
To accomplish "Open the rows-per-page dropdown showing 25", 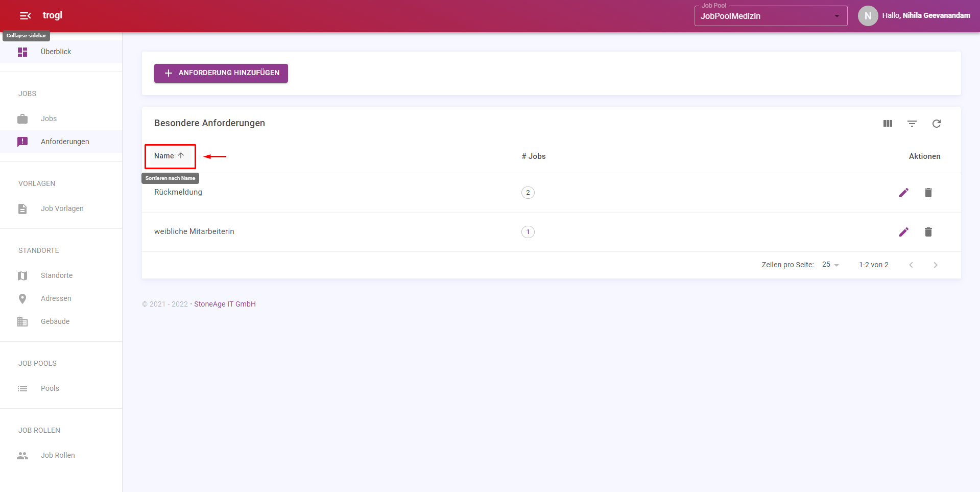I will [x=830, y=265].
